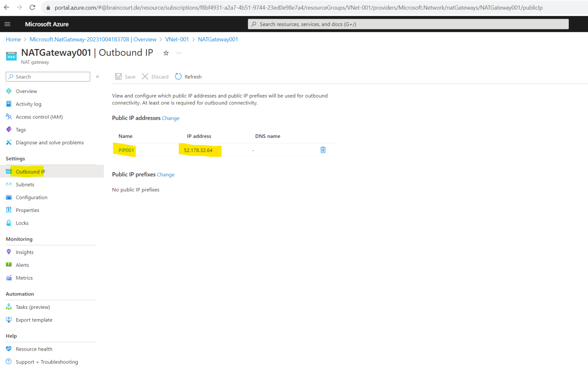Refresh the Outbound IP configuration
This screenshot has width=588, height=372.
188,77
